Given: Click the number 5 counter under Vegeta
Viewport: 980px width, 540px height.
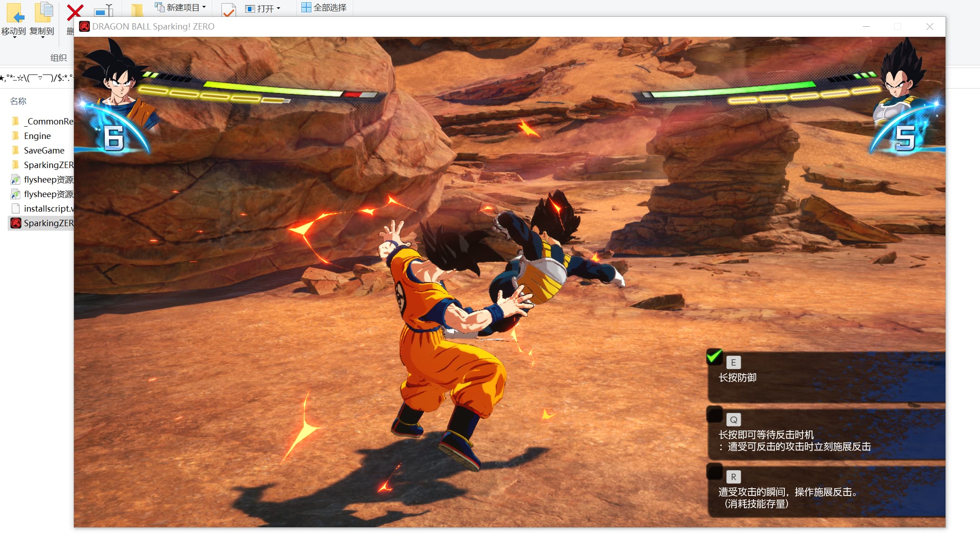Looking at the screenshot, I should 905,138.
